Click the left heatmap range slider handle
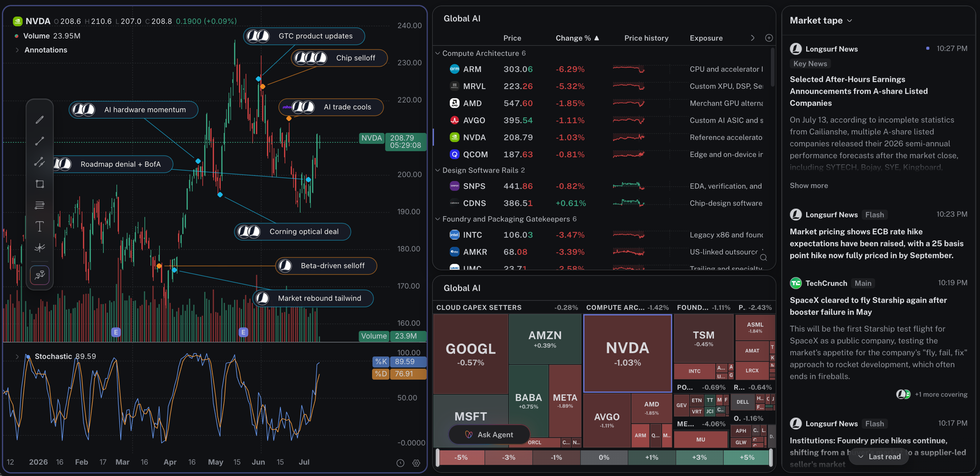This screenshot has width=980, height=476. (437, 457)
